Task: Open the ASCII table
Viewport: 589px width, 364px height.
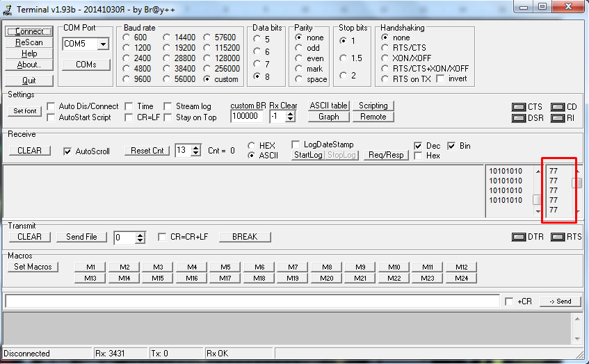Action: pyautogui.click(x=329, y=106)
